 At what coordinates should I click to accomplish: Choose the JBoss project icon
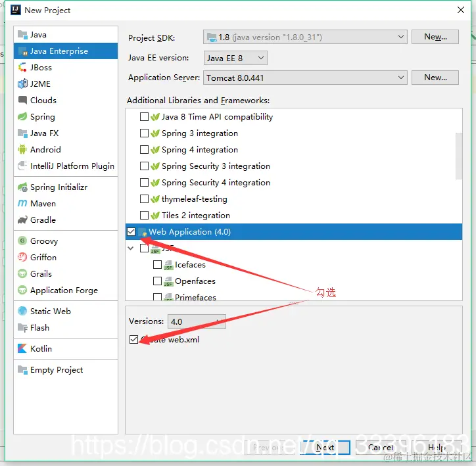[x=22, y=67]
